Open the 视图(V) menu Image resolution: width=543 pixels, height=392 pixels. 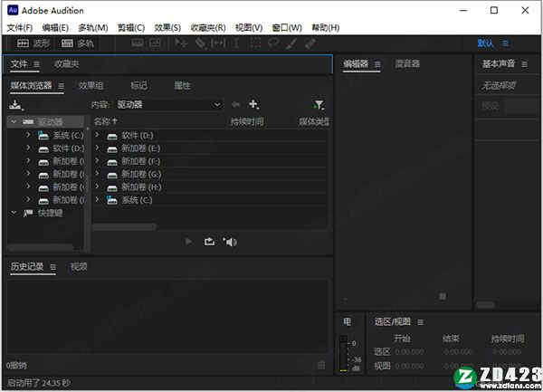click(x=249, y=28)
